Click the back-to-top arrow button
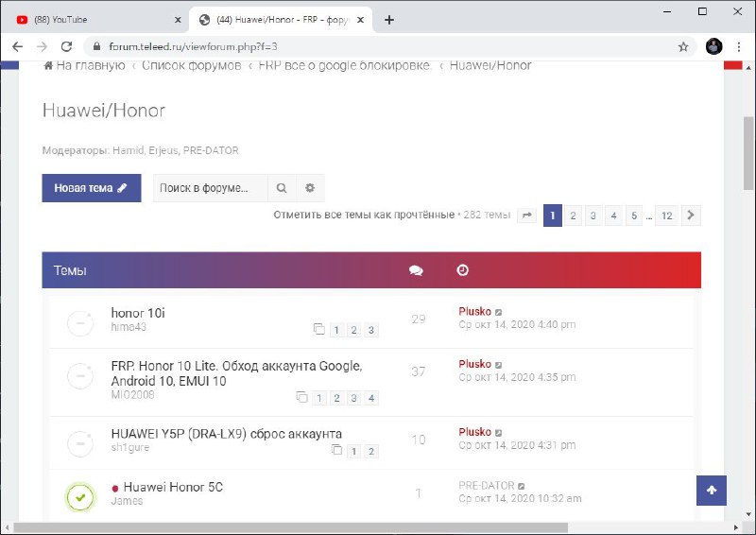Viewport: 756px width, 535px height. coord(712,491)
